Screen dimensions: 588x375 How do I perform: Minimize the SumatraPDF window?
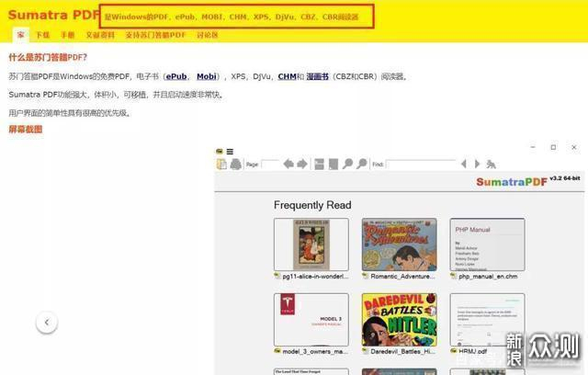pos(533,147)
